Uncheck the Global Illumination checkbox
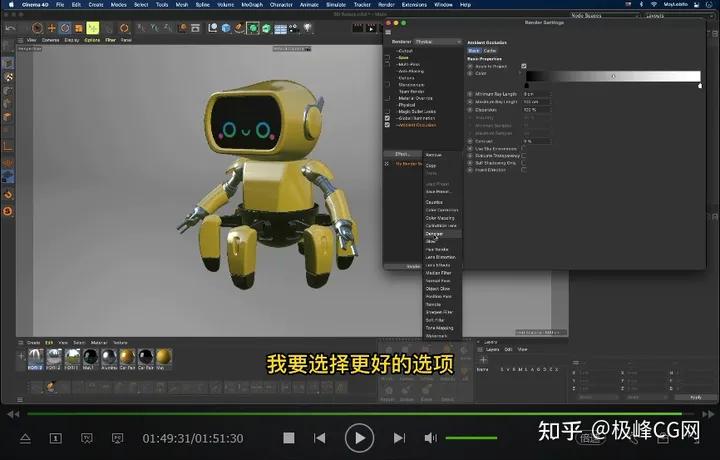This screenshot has width=720, height=460. 388,118
